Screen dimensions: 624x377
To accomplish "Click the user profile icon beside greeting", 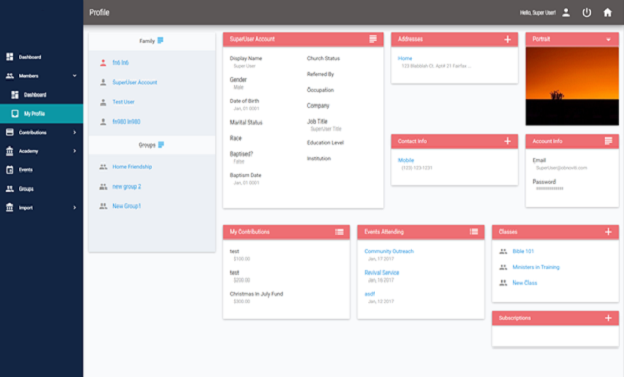I will point(566,13).
